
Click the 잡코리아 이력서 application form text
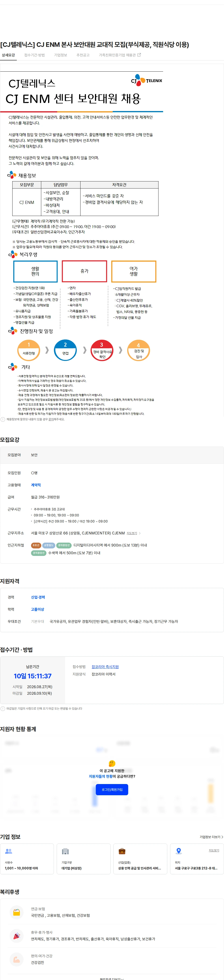point(103,674)
